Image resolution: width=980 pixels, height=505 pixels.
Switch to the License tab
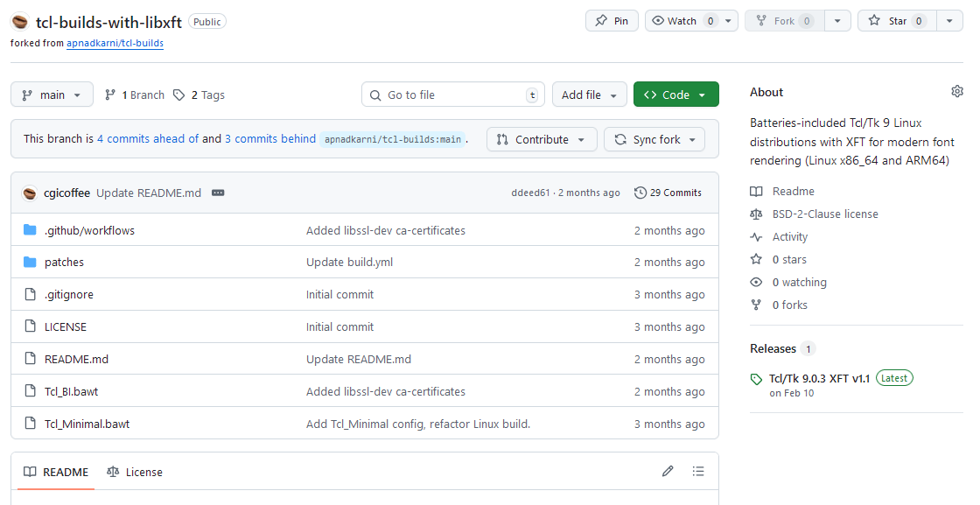[x=135, y=472]
